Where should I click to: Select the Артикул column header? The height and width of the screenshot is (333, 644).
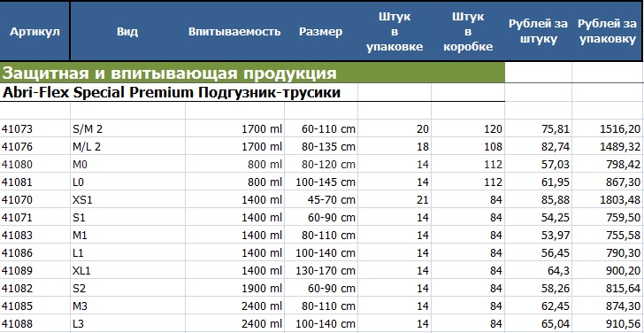point(34,32)
